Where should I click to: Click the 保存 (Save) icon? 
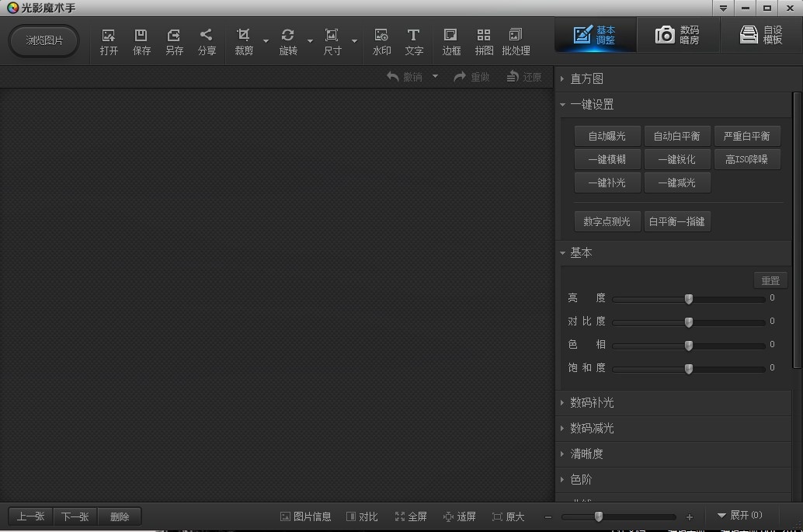(x=141, y=41)
